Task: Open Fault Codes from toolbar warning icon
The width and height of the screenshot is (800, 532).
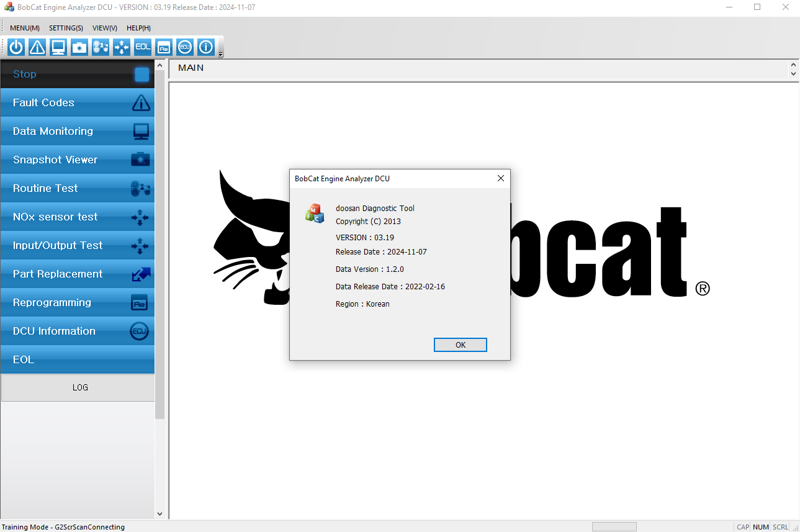Action: [x=37, y=47]
